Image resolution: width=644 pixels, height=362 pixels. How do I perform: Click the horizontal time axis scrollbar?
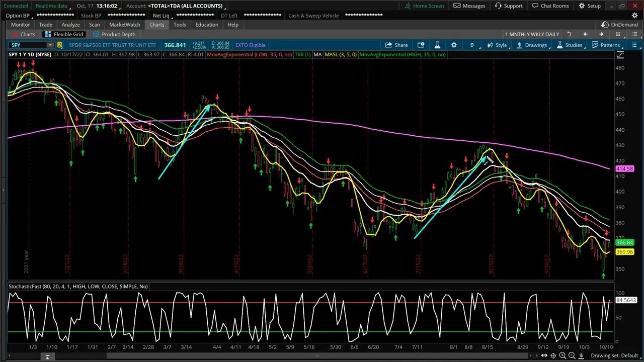pos(317,356)
